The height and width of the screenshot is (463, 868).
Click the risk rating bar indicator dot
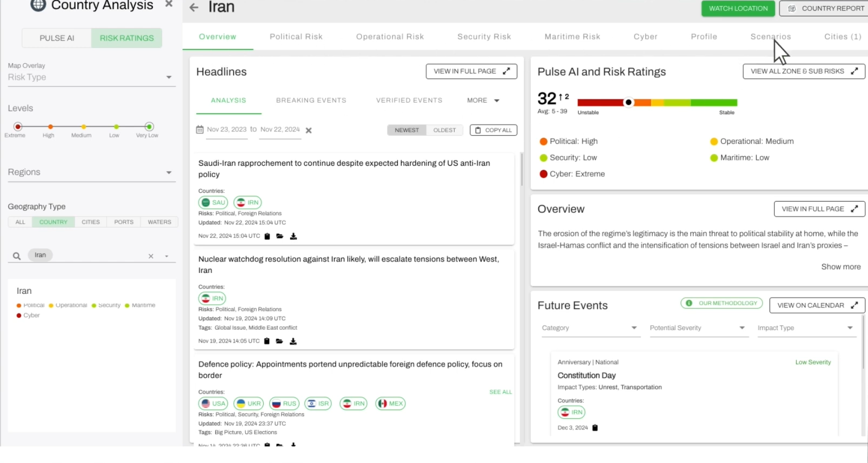pos(628,102)
